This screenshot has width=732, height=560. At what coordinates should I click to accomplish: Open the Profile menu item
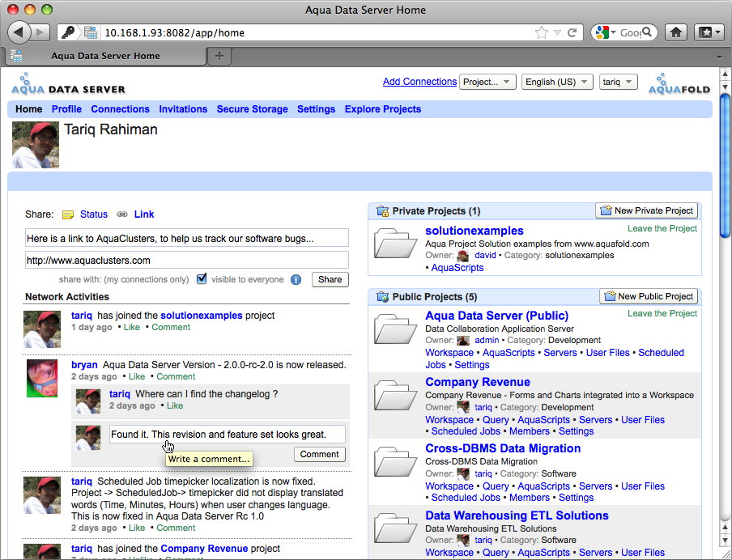66,109
